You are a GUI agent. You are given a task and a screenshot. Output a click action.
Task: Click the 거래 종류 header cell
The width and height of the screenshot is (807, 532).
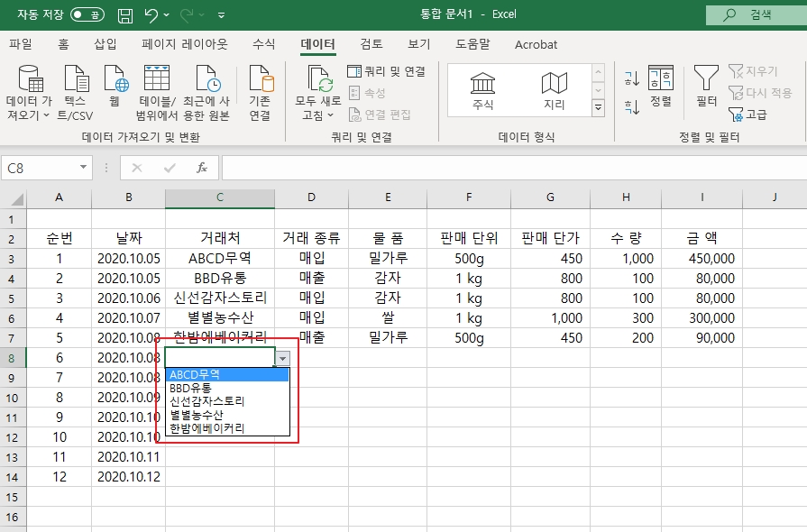311,238
